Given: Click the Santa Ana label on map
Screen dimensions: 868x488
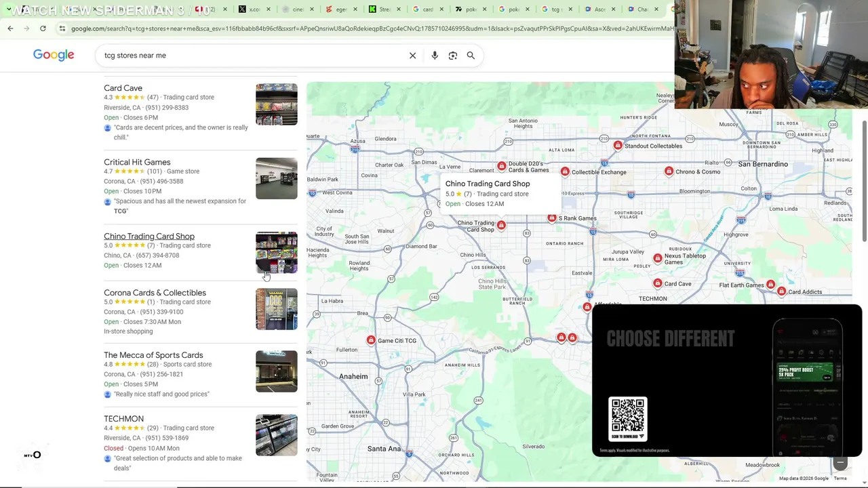Looking at the screenshot, I should click(x=384, y=449).
